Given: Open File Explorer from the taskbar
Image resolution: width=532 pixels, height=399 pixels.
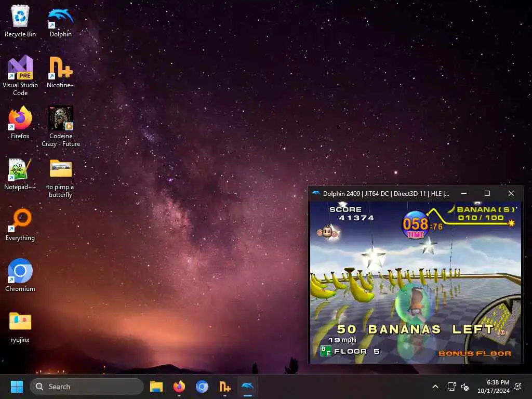Looking at the screenshot, I should pos(156,387).
